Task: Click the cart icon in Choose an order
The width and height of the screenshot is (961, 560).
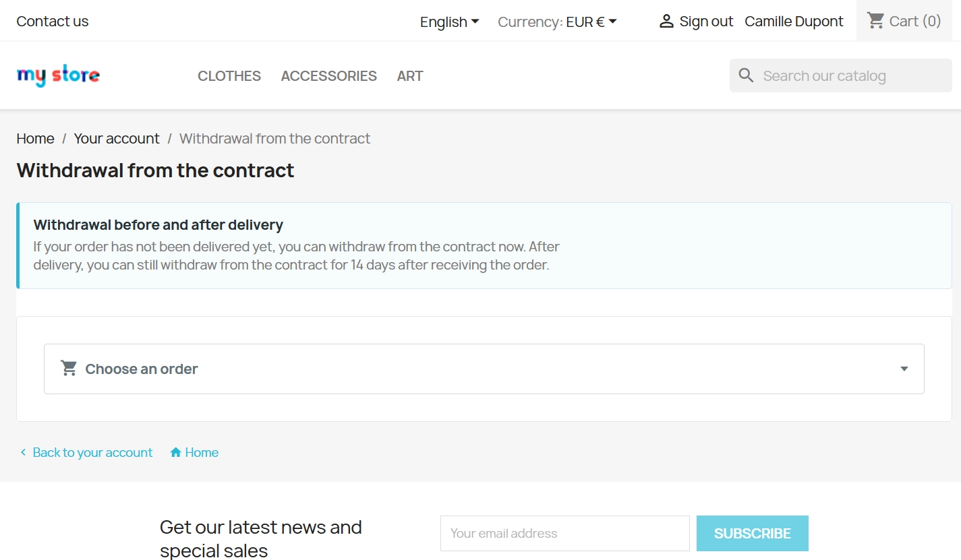Action: click(69, 369)
